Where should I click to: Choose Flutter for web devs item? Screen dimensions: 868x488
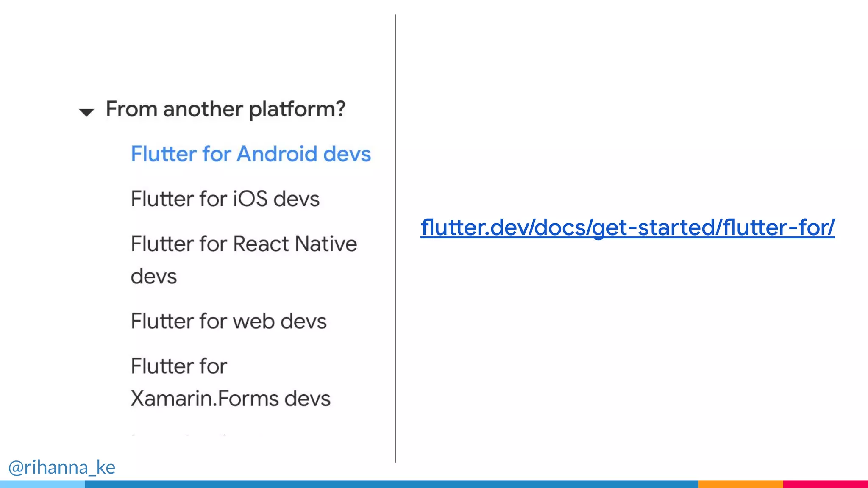[x=228, y=321]
